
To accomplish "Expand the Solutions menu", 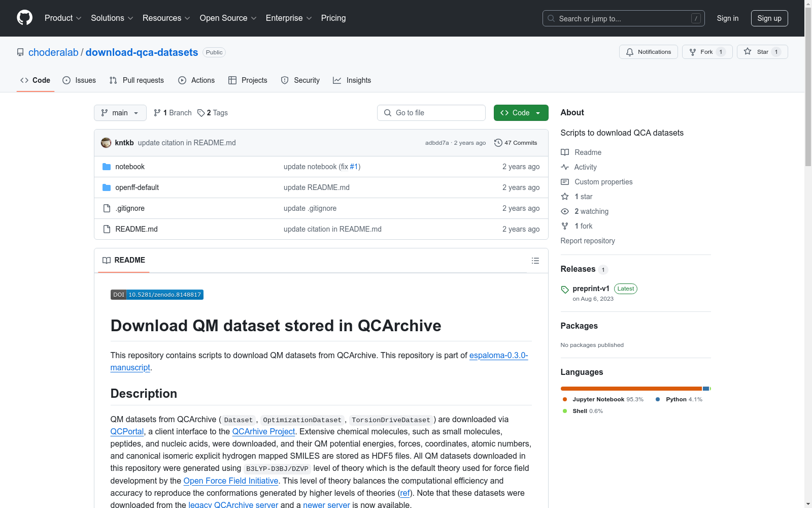I will coord(112,18).
